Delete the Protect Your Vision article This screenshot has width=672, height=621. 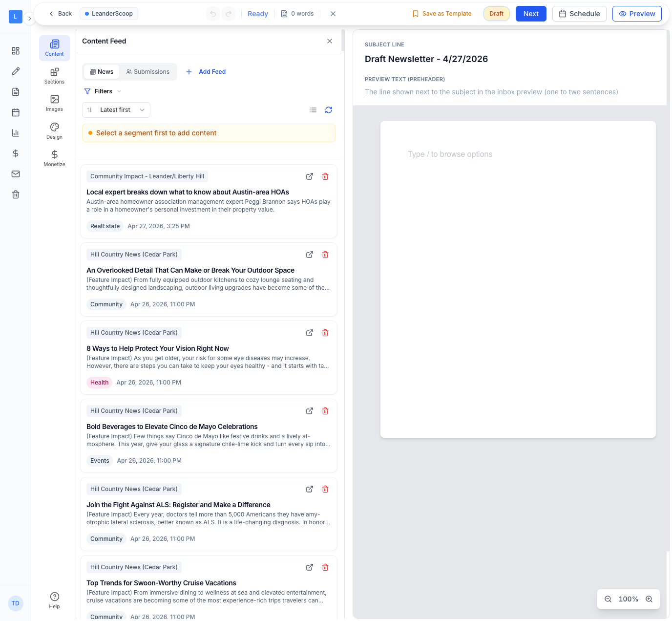[325, 333]
